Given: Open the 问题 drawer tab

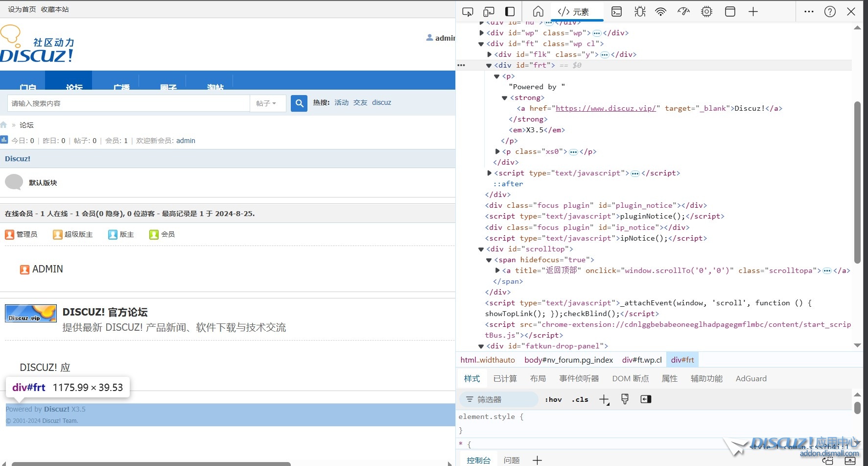Looking at the screenshot, I should tap(512, 460).
